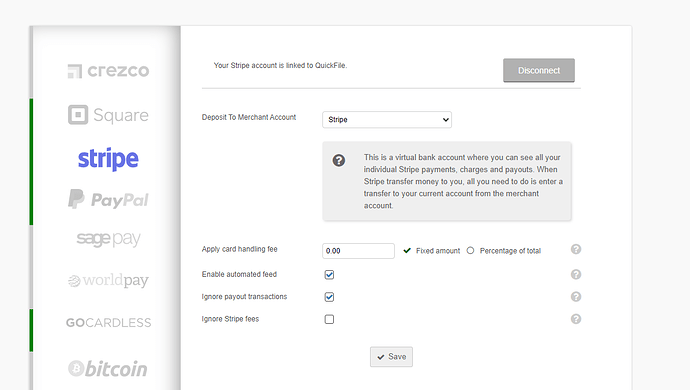Select the PayPal provider logo
This screenshot has width=690, height=390.
tap(108, 199)
